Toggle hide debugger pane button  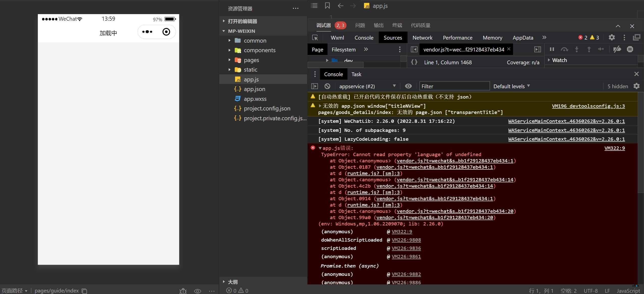pyautogui.click(x=538, y=49)
